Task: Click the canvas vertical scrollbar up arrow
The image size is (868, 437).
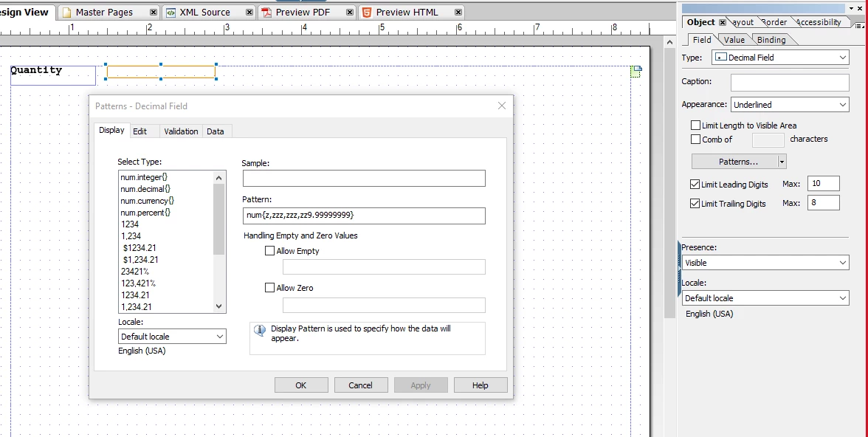Action: (669, 41)
